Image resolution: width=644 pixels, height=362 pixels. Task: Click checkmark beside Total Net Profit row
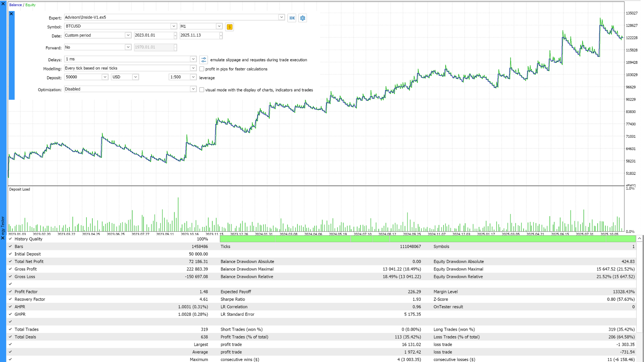[10, 261]
